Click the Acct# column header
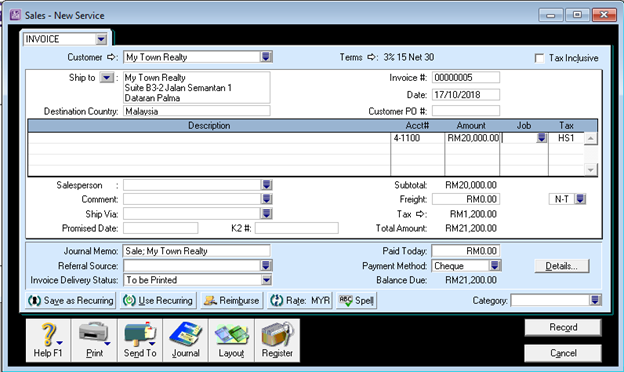The width and height of the screenshot is (624, 372). tap(417, 126)
